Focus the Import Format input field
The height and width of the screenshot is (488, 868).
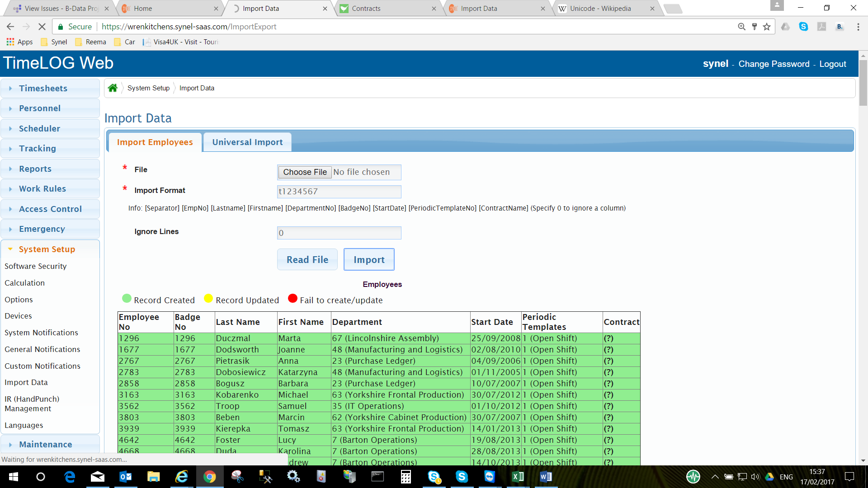(x=339, y=192)
